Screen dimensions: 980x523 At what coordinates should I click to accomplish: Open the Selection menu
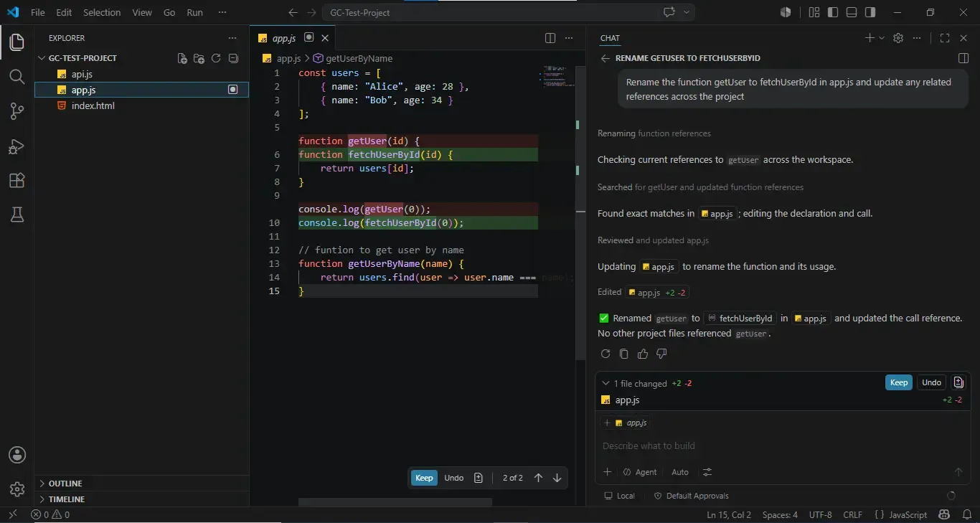[x=102, y=12]
